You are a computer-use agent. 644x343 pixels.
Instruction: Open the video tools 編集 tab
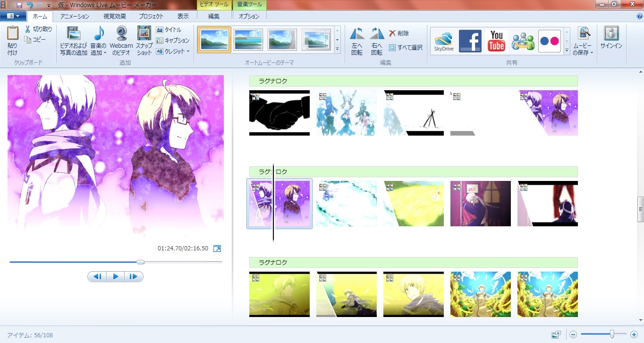coord(214,17)
